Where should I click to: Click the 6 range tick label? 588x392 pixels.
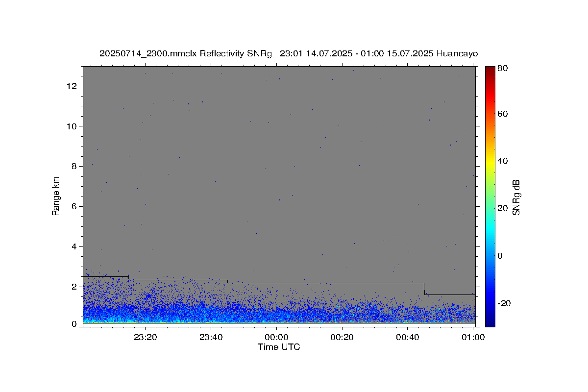[75, 207]
